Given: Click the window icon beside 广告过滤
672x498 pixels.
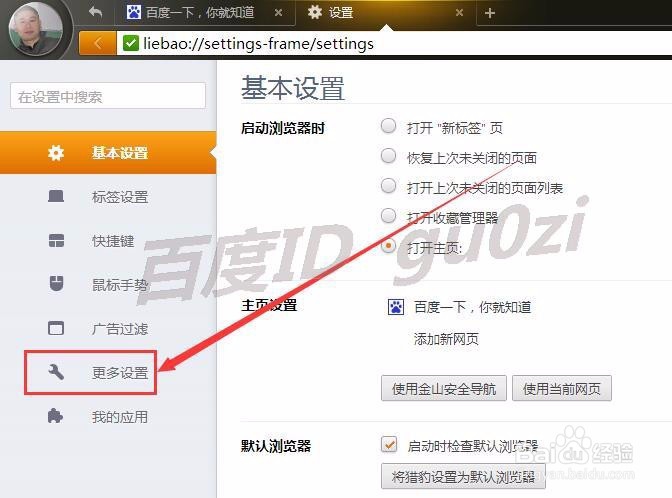Looking at the screenshot, I should point(56,328).
